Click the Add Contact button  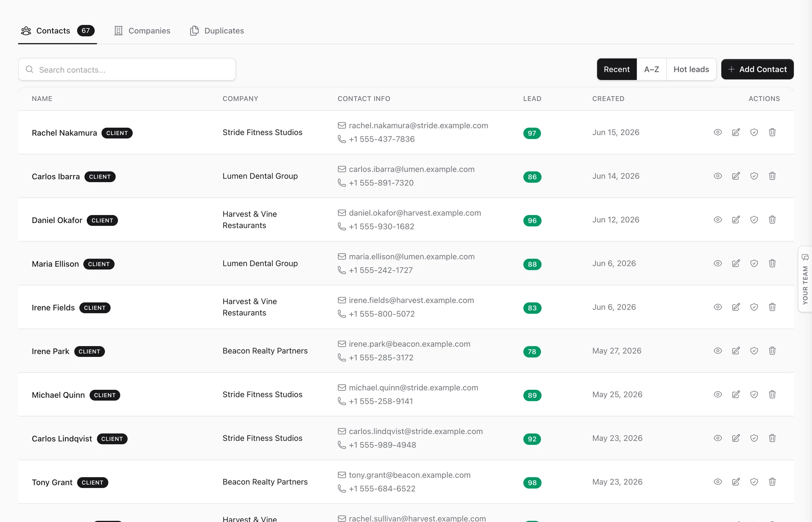[x=757, y=70]
